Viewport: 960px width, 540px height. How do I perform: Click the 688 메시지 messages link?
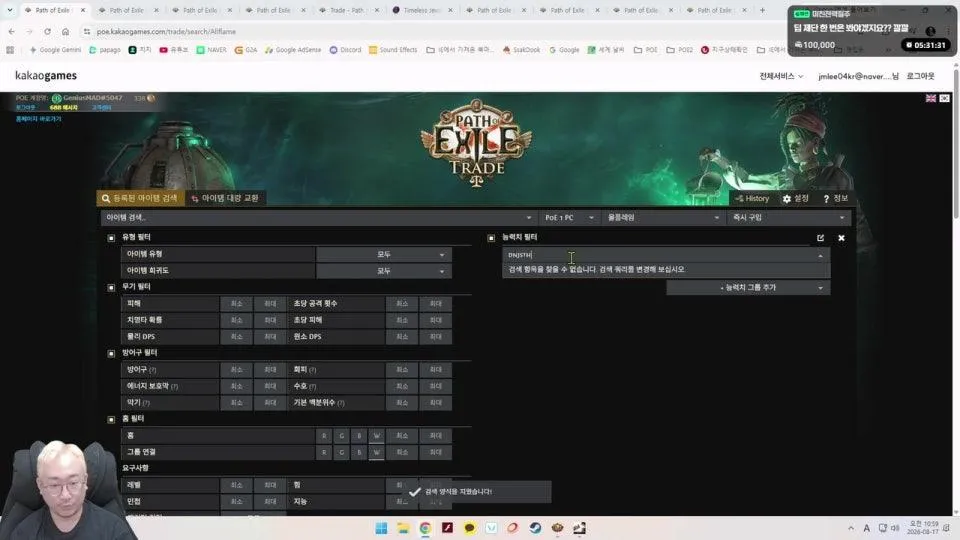click(64, 108)
